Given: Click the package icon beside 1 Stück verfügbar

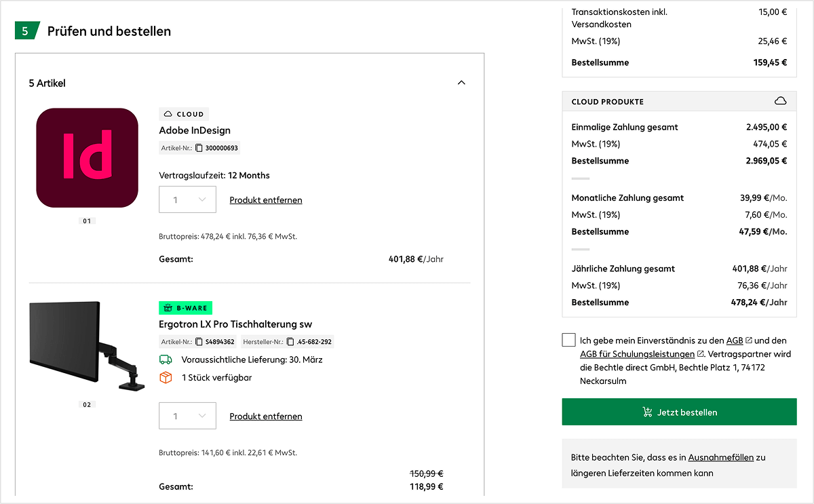Looking at the screenshot, I should (166, 378).
